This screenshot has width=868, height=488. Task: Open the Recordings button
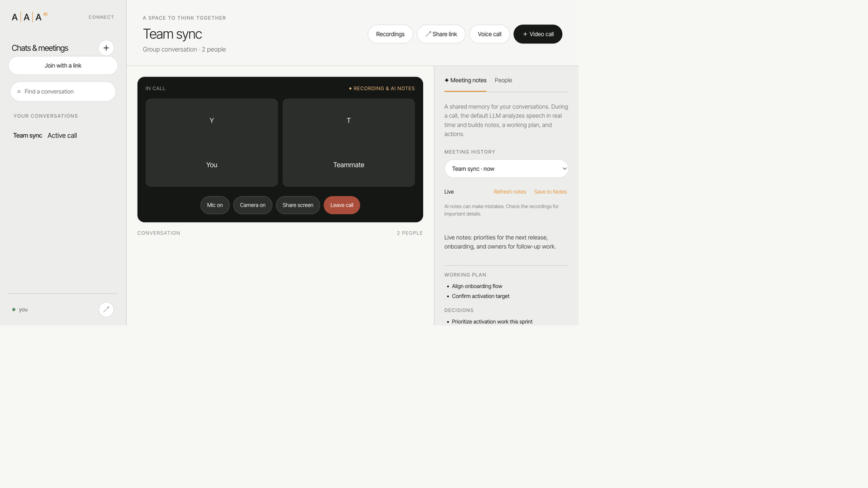[391, 35]
